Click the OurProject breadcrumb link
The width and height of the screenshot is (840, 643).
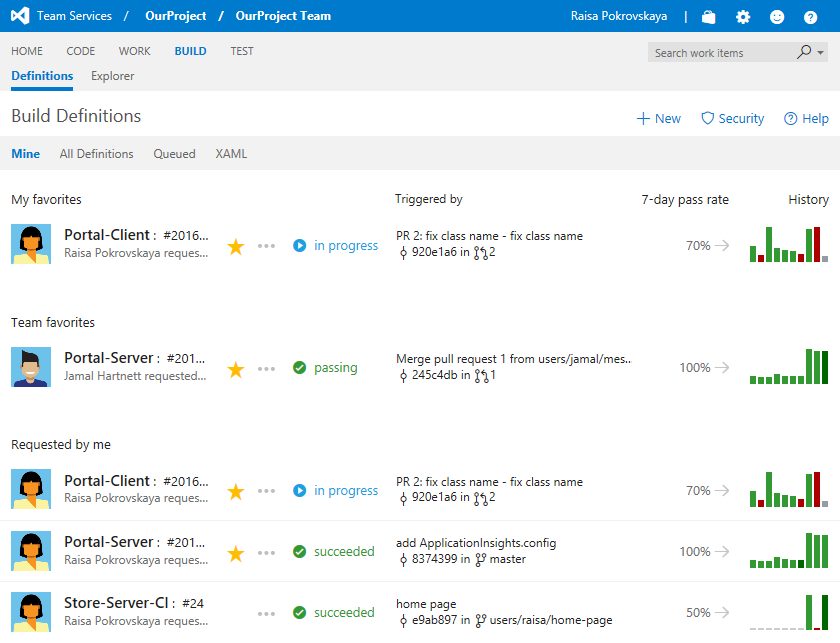176,16
